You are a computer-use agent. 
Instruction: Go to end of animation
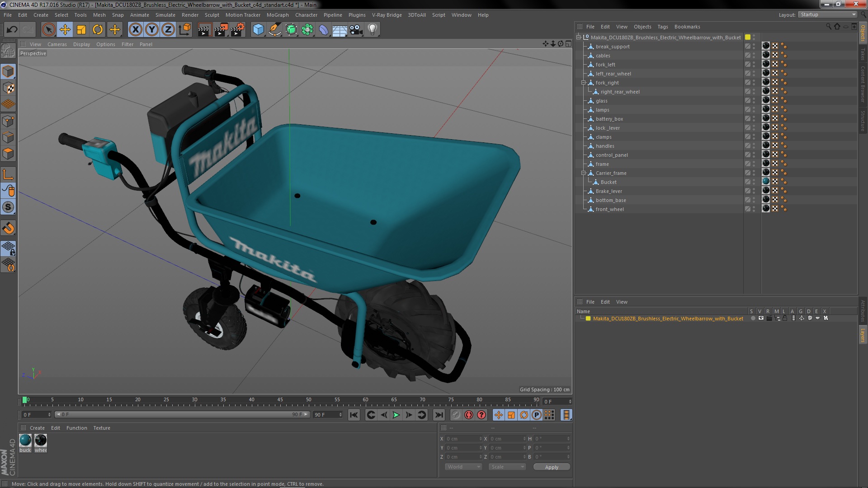[x=439, y=415]
